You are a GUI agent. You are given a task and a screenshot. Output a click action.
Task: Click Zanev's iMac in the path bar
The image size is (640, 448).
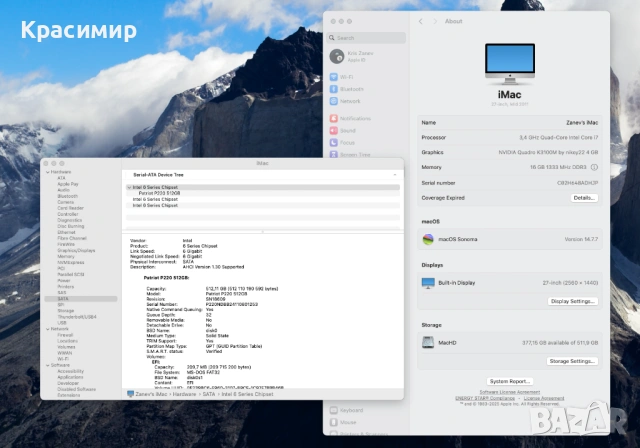click(151, 394)
